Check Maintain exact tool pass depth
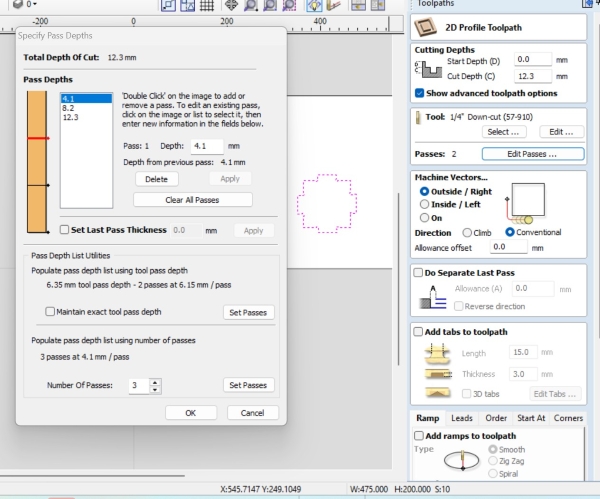This screenshot has height=499, width=600. click(51, 312)
